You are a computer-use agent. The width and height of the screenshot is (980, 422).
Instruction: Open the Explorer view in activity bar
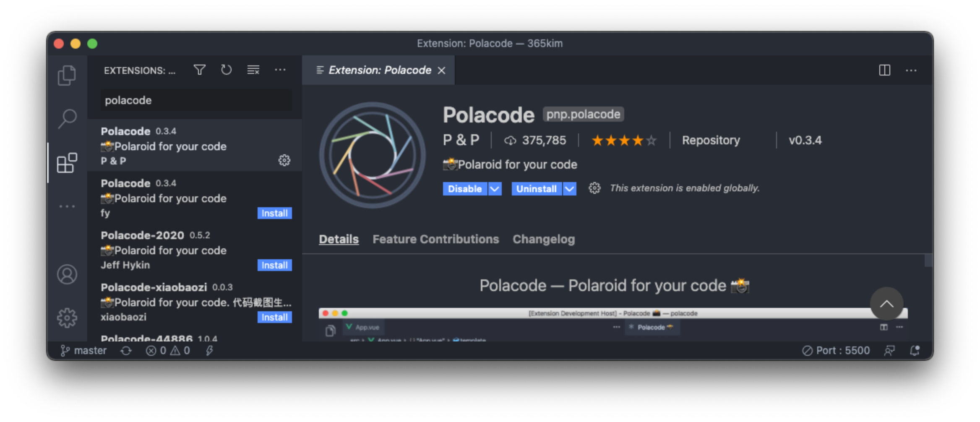67,76
